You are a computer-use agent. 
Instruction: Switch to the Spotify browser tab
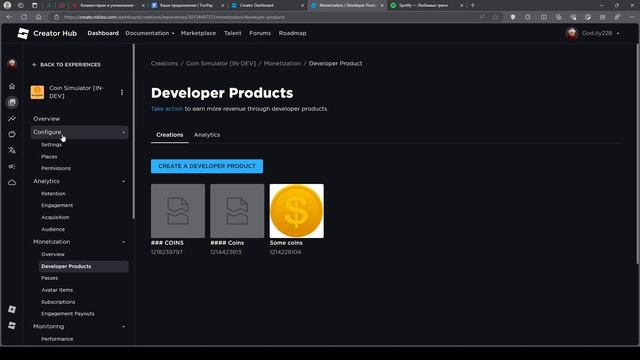point(427,5)
